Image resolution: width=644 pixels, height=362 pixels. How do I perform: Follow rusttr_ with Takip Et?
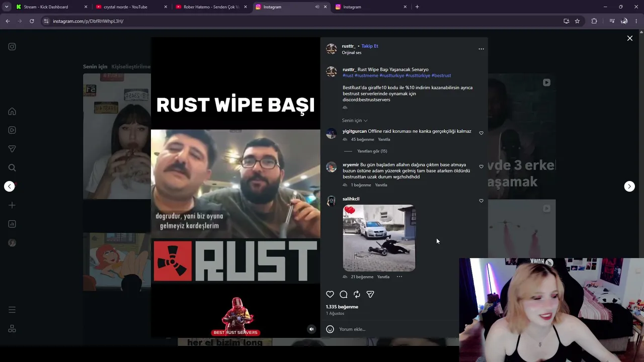pyautogui.click(x=370, y=46)
